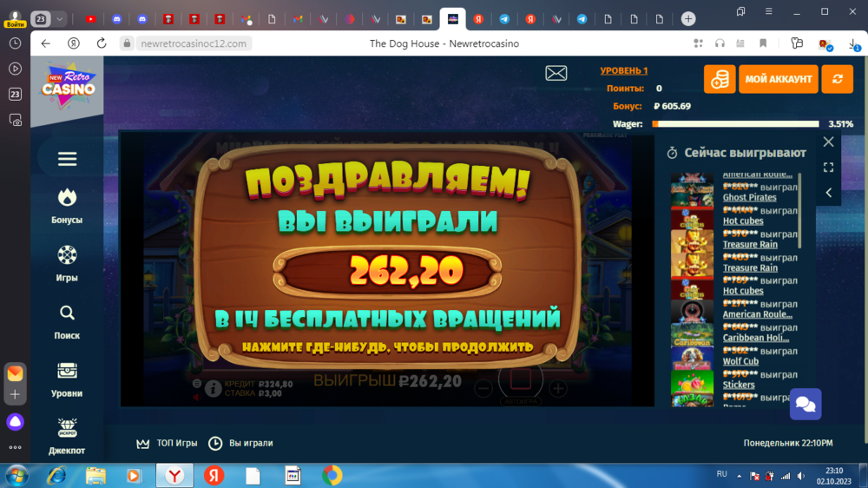
Task: Bookmark this page icon
Action: click(763, 43)
